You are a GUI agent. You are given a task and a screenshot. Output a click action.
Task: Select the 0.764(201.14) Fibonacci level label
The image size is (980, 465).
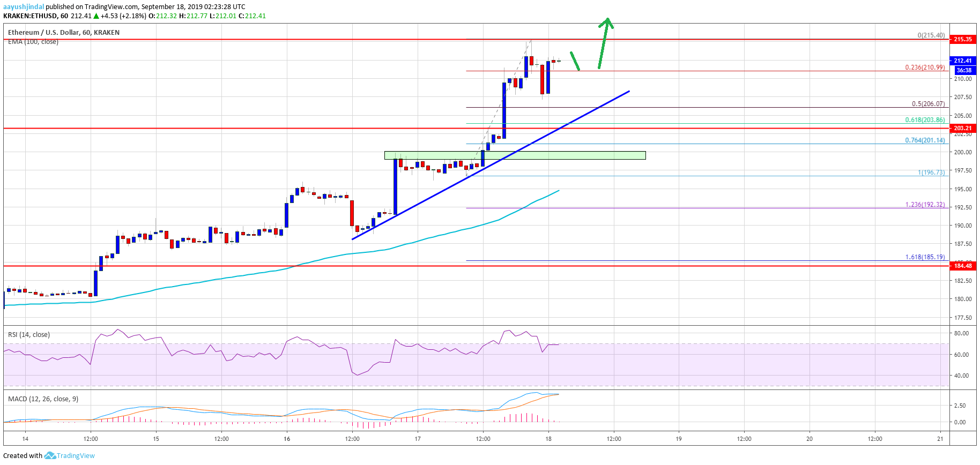(925, 140)
